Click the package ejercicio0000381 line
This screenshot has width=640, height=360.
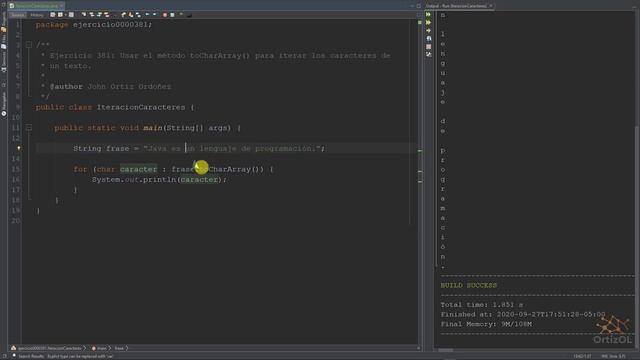93,24
